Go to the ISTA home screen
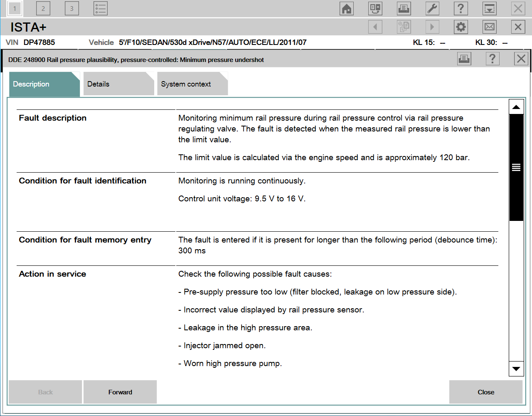This screenshot has height=416, width=532. (347, 8)
